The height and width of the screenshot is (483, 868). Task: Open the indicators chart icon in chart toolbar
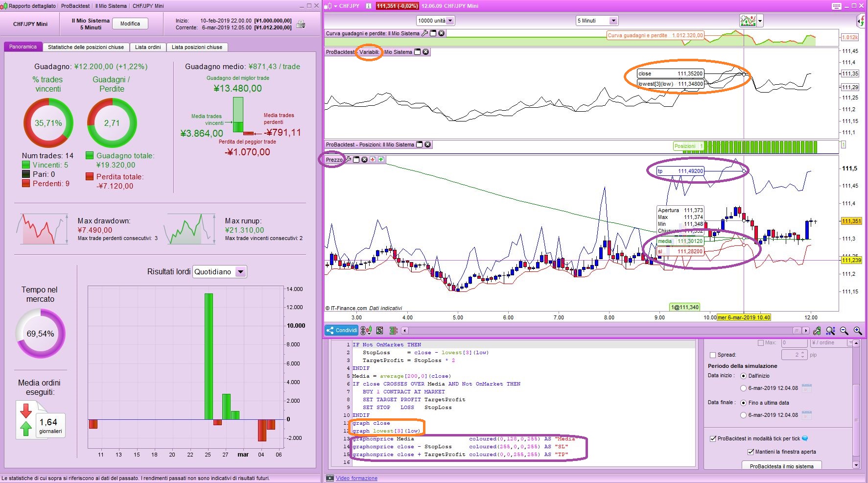click(748, 21)
